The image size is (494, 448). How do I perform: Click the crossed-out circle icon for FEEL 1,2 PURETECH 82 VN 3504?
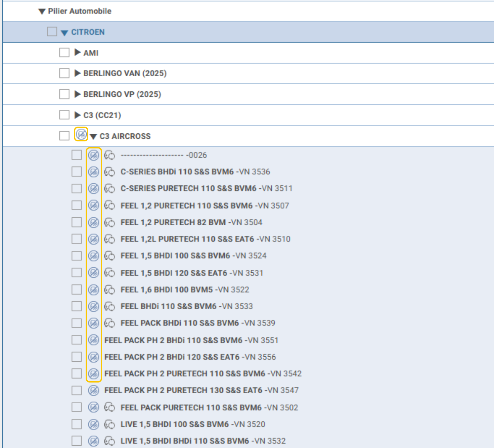94,222
